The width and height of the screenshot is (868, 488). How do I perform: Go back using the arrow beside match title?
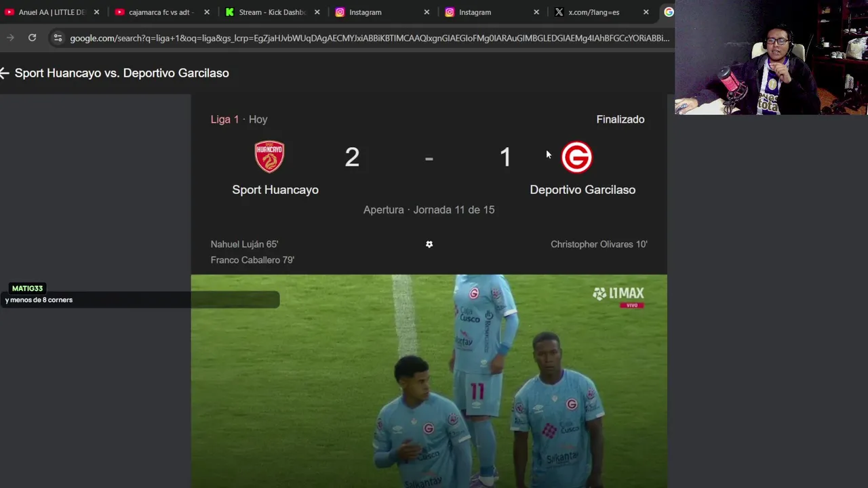[5, 73]
